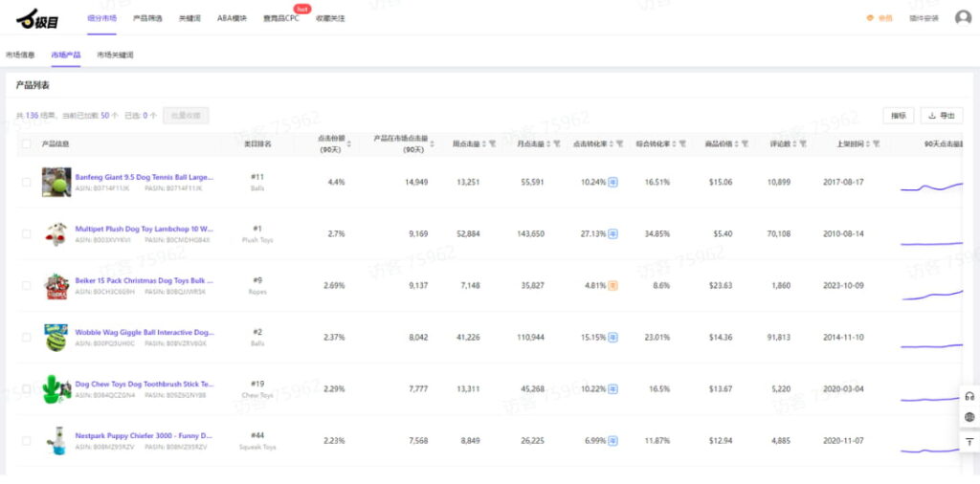This screenshot has height=484, width=980.
Task: Click the 导出 export button
Action: click(x=942, y=116)
